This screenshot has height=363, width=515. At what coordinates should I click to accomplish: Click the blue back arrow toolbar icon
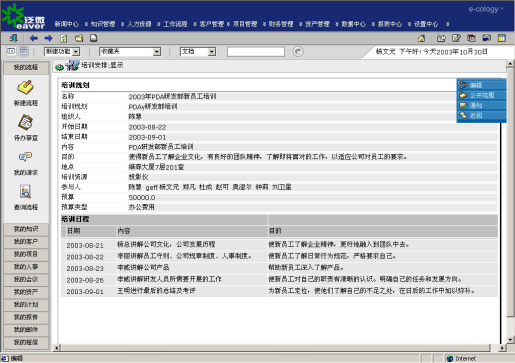click(x=33, y=38)
